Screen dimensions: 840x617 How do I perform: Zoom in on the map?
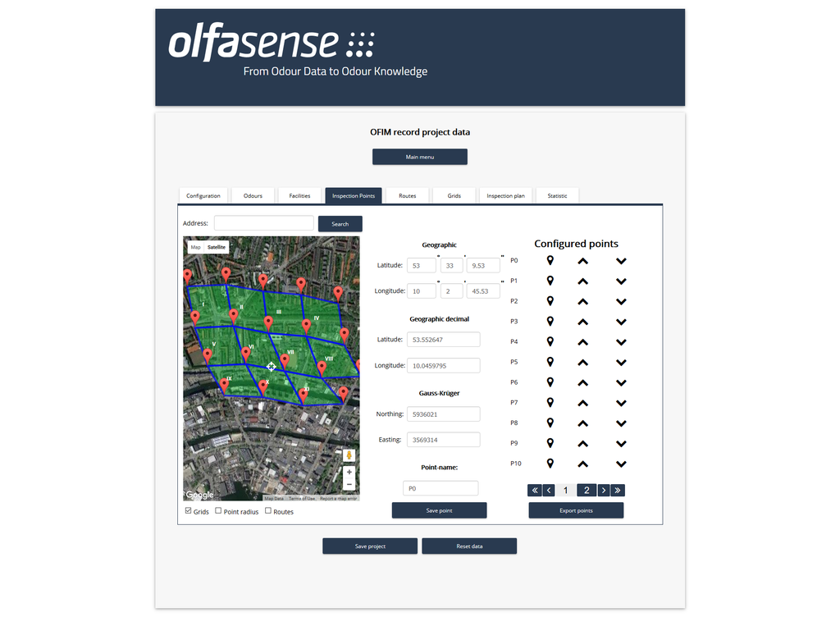pyautogui.click(x=349, y=473)
